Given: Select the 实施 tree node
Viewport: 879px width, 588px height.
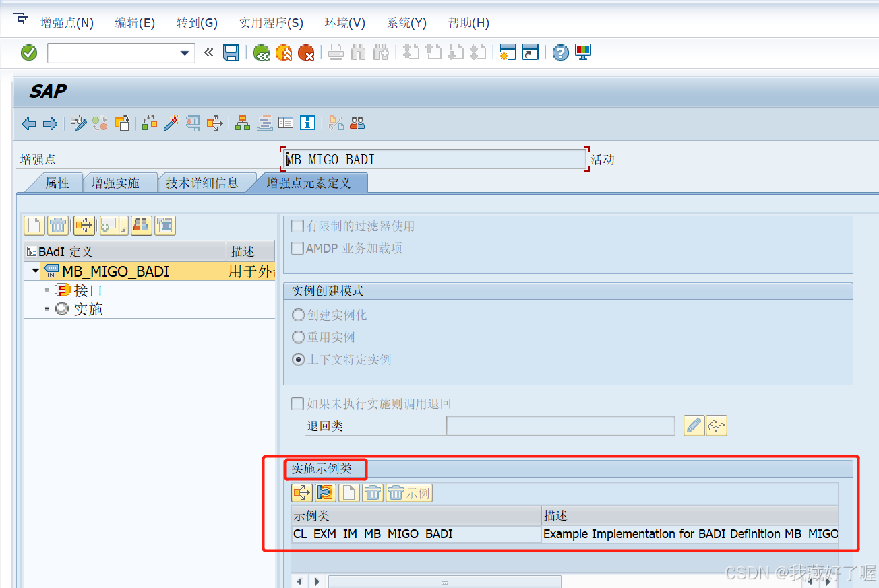Looking at the screenshot, I should click(x=88, y=309).
